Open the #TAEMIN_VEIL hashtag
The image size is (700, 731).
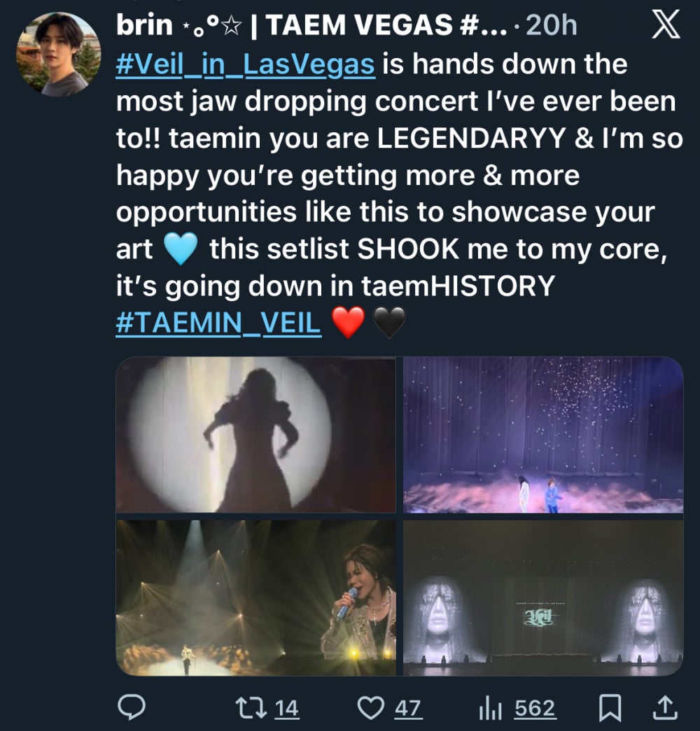(x=218, y=324)
